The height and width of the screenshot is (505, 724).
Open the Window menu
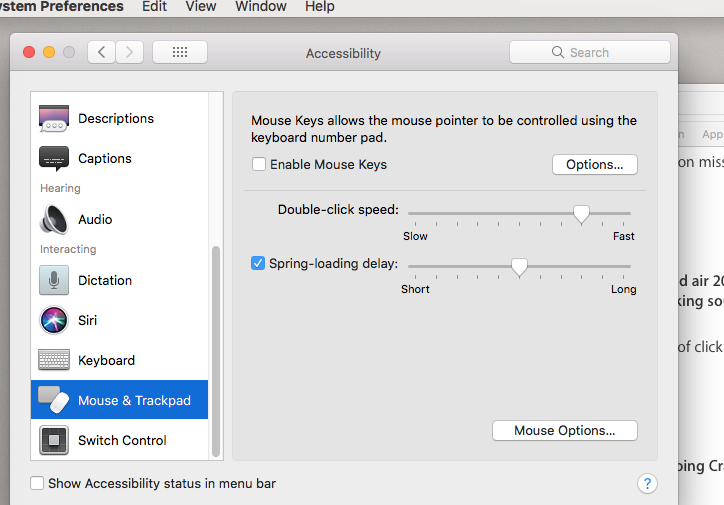[x=260, y=6]
